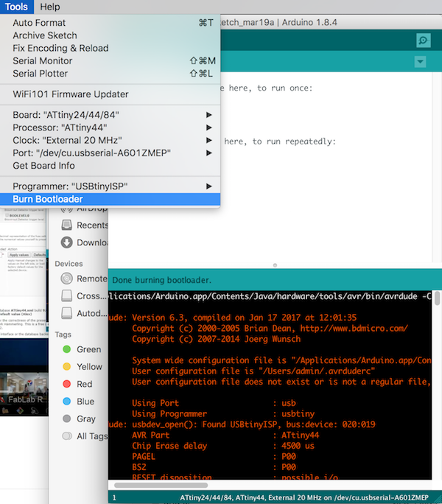Viewport: 442px width, 504px height.
Task: Open Downloads in Finder sidebar
Action: point(85,242)
